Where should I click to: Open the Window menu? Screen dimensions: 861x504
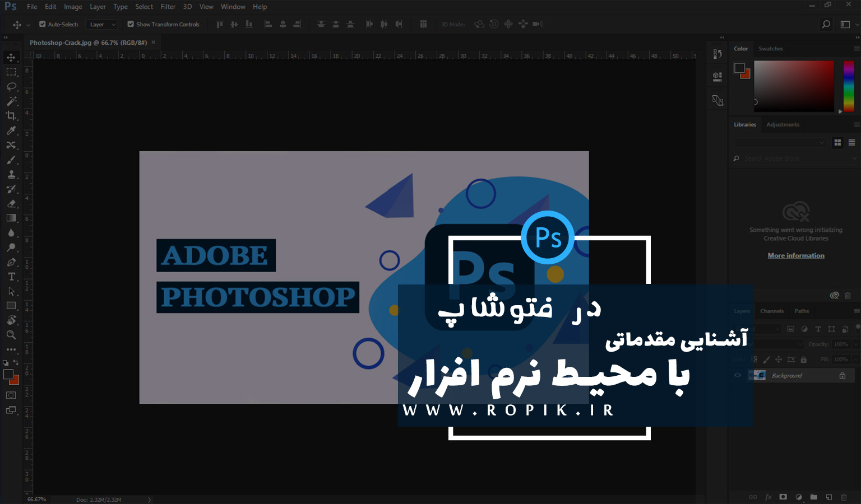tap(233, 7)
